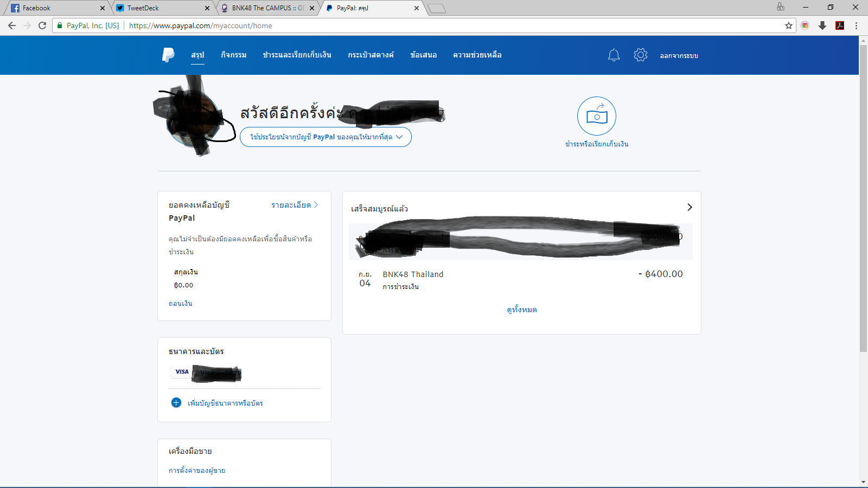Click the ธนาคารและบัตร heading
The height and width of the screenshot is (488, 868).
tap(196, 351)
